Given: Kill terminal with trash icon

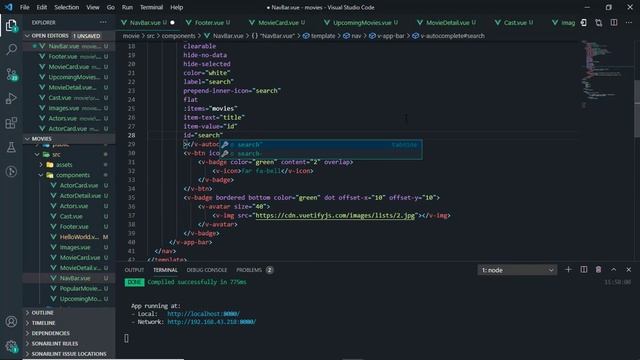Looking at the screenshot, I should (x=598, y=270).
